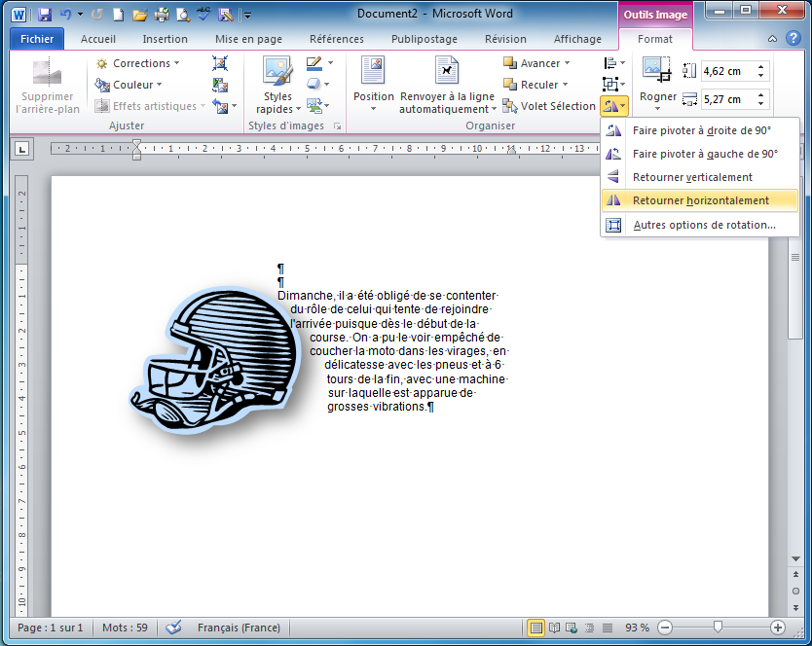Switch to Outline view
The image size is (812, 646).
589,628
